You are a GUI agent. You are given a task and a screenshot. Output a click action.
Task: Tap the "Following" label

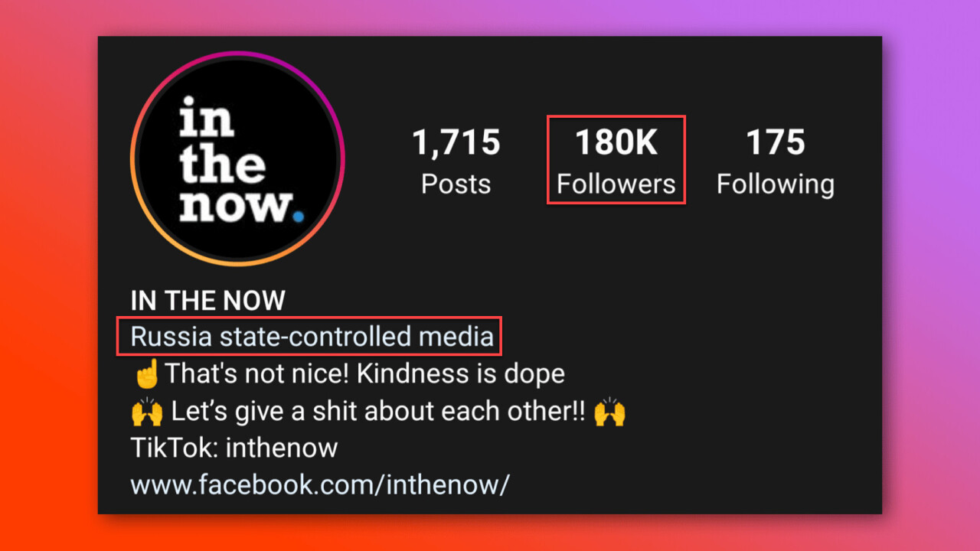[x=776, y=184]
